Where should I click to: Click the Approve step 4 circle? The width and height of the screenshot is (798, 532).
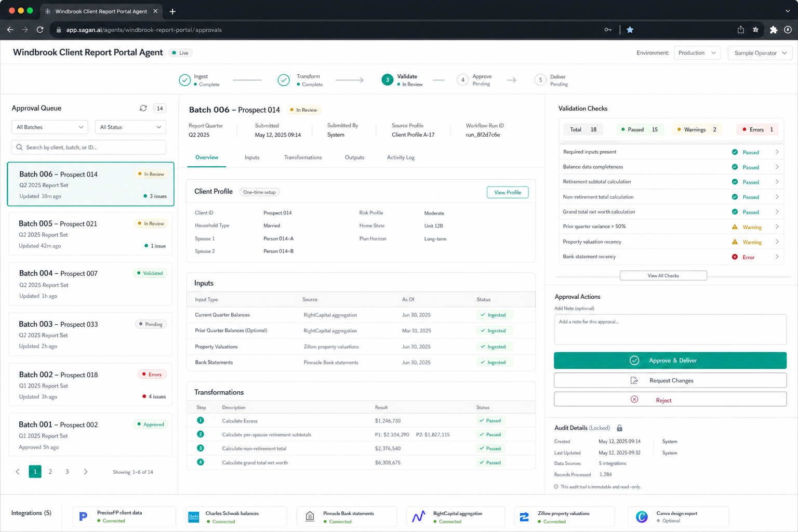click(x=462, y=80)
